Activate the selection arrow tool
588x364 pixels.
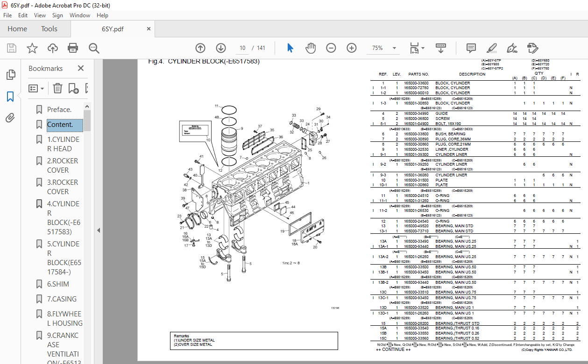pyautogui.click(x=290, y=48)
